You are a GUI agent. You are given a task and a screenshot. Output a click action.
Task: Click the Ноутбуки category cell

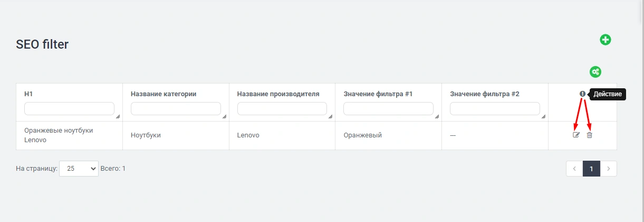pos(146,135)
